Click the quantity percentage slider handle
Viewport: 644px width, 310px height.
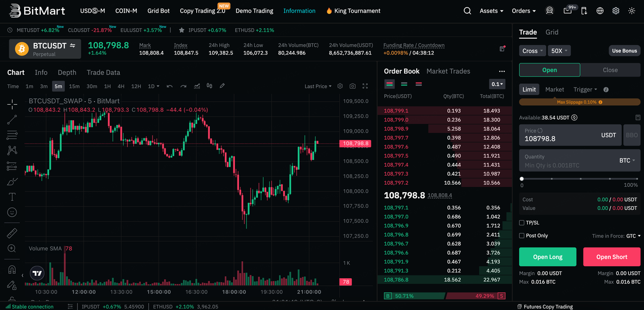click(x=522, y=179)
